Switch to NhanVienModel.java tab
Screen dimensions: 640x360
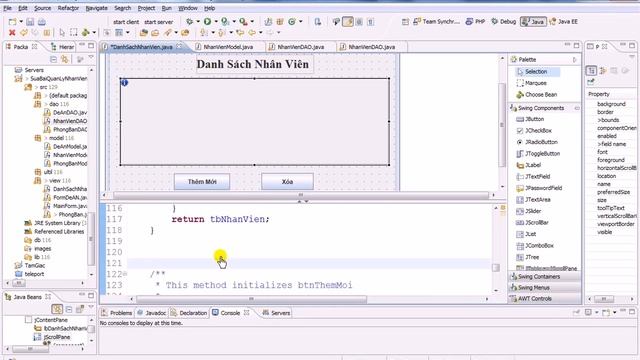pyautogui.click(x=228, y=47)
